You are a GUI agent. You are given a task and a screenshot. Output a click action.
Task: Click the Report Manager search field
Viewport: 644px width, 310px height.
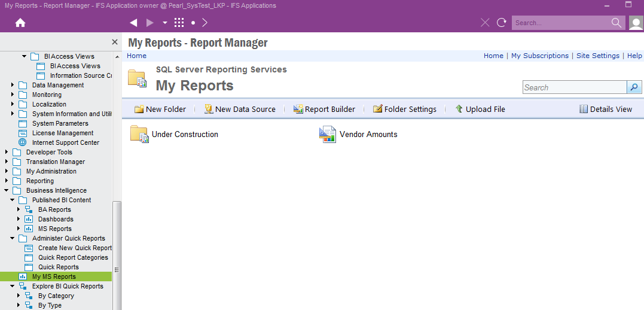tap(574, 87)
